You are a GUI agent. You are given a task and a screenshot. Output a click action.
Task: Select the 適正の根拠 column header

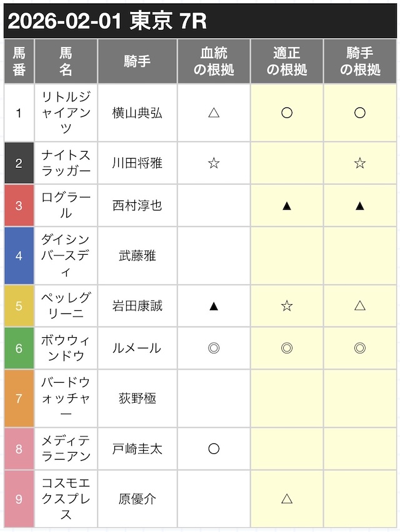[287, 61]
